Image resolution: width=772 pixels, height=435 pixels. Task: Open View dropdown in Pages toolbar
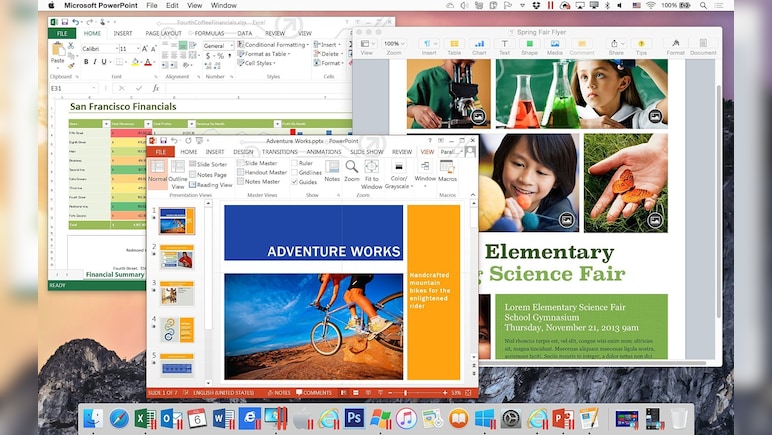point(366,44)
